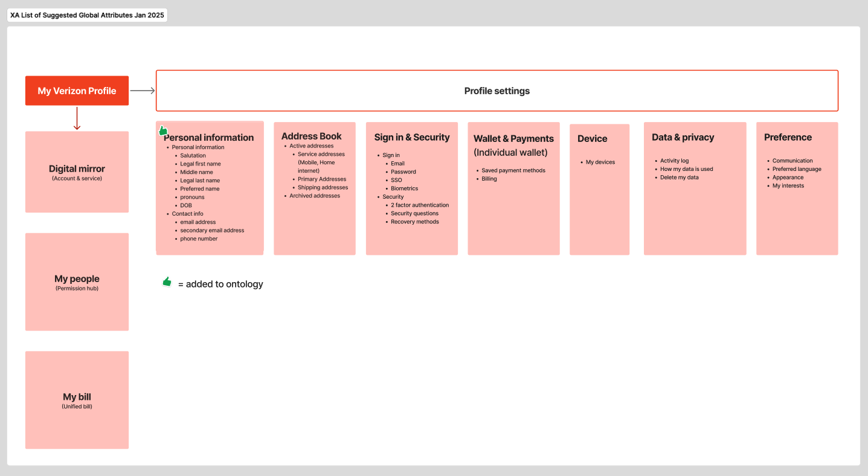
Task: Select the Profile settings box
Action: [497, 91]
